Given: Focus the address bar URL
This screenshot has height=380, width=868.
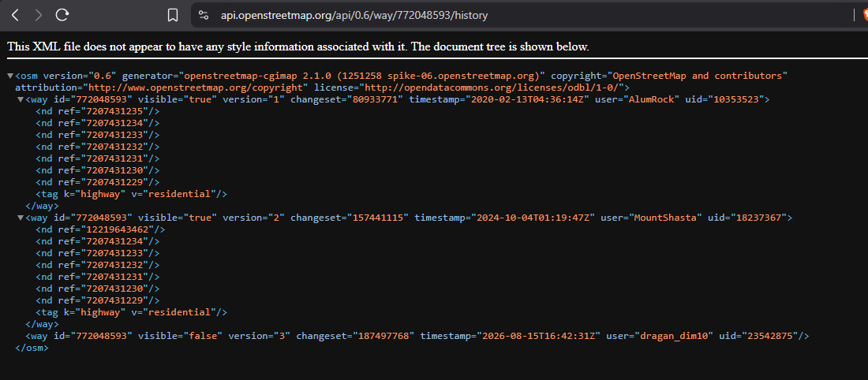Looking at the screenshot, I should [354, 16].
